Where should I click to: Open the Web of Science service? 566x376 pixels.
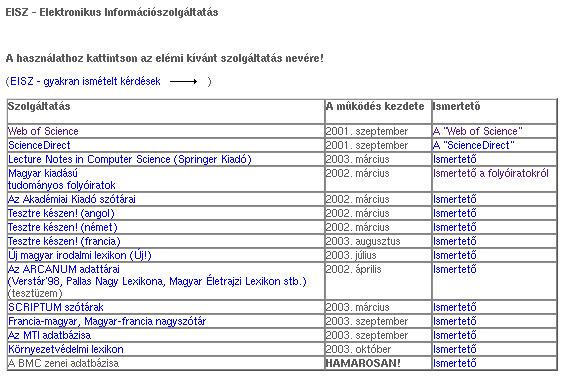click(x=43, y=131)
